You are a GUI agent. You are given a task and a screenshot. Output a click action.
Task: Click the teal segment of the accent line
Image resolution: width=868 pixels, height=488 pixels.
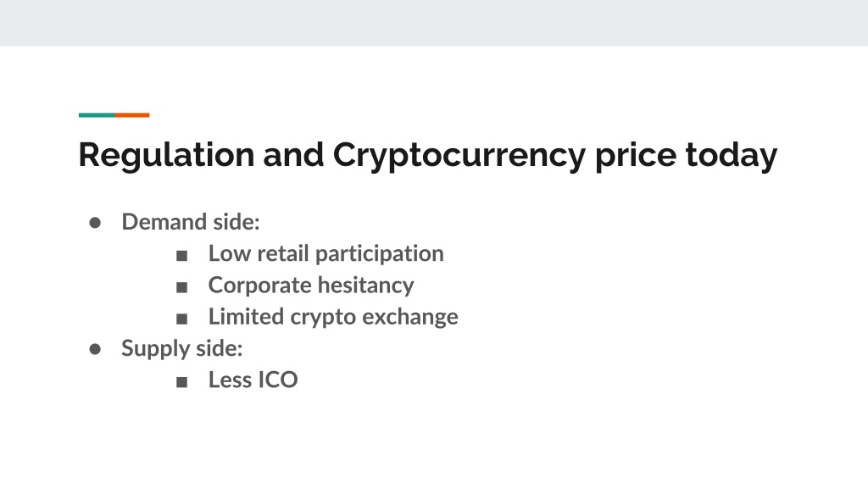[97, 115]
